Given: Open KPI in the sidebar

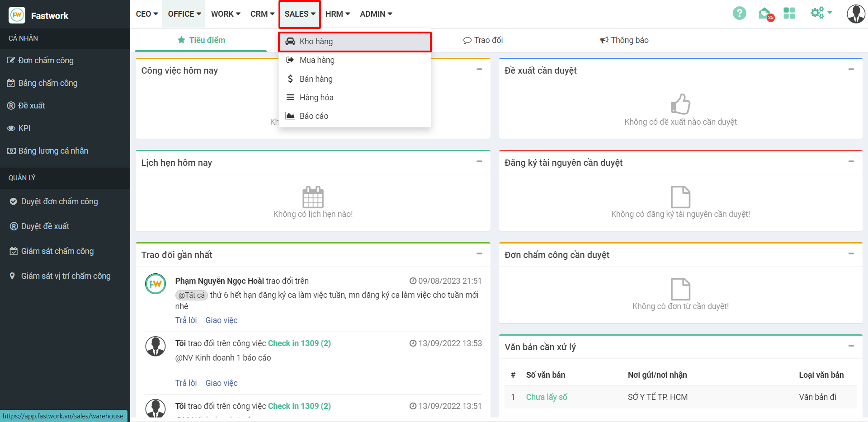Looking at the screenshot, I should click(x=24, y=128).
